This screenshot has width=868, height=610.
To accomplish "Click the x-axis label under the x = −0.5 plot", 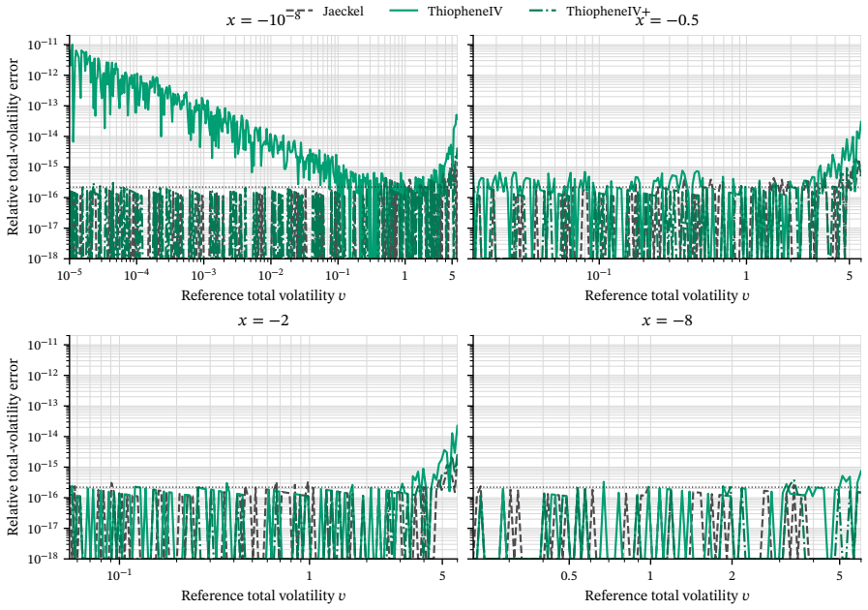I will click(x=667, y=295).
